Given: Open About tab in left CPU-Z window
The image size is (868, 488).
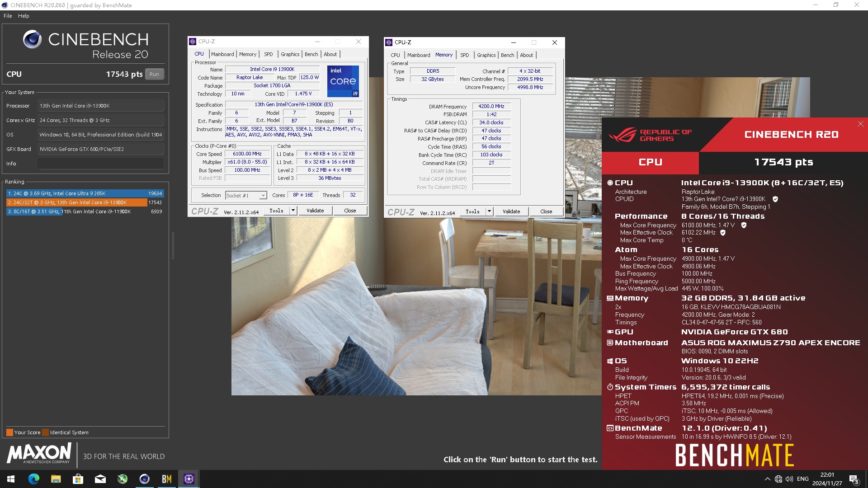Looking at the screenshot, I should pyautogui.click(x=330, y=54).
